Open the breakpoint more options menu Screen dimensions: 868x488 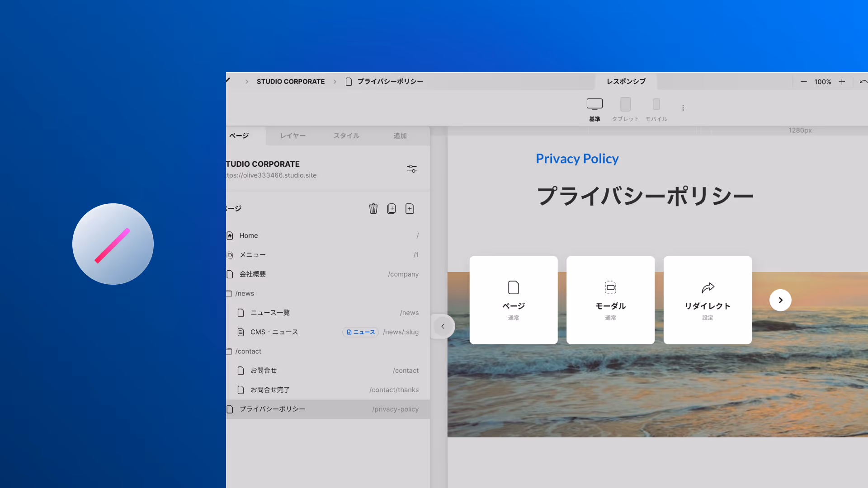(683, 108)
